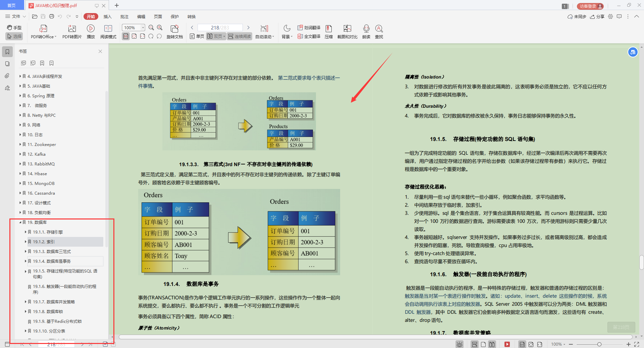Rotate the document with 旋转文档
Image resolution: width=644 pixels, height=348 pixels.
[x=174, y=31]
